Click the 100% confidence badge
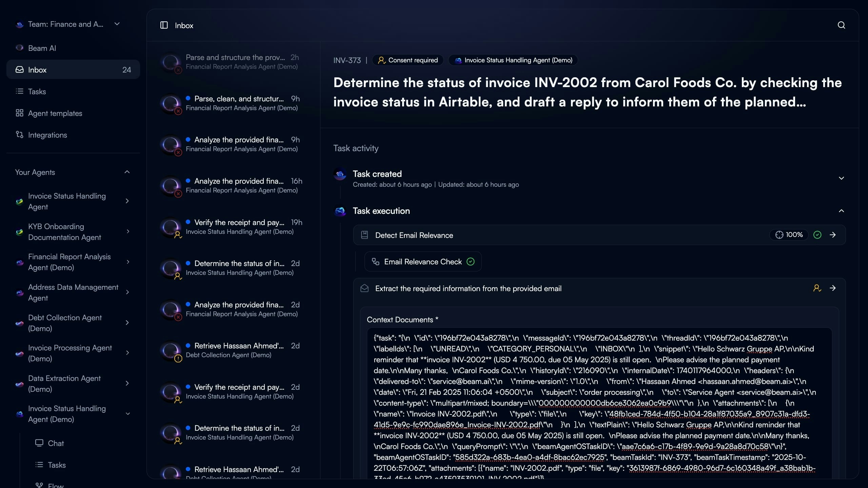 click(789, 235)
